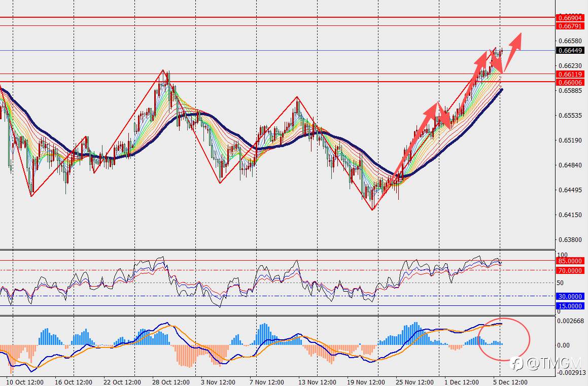
Task: Select the current price label 0.66449
Action: (x=570, y=51)
